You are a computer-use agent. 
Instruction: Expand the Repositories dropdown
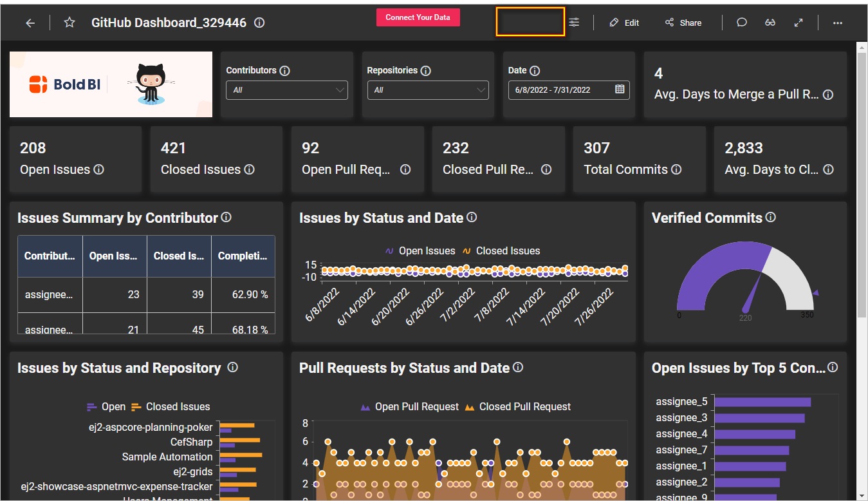(x=428, y=90)
